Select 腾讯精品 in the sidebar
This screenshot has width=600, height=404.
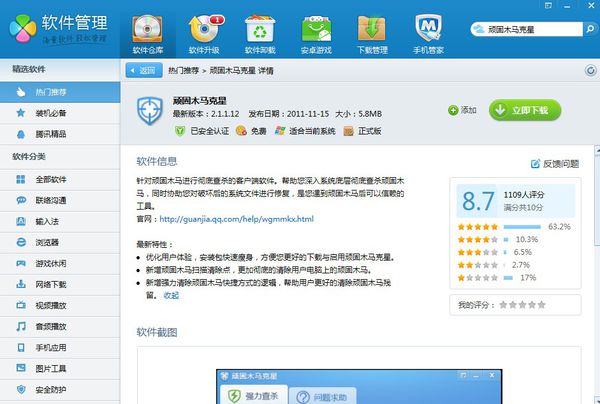click(60, 134)
